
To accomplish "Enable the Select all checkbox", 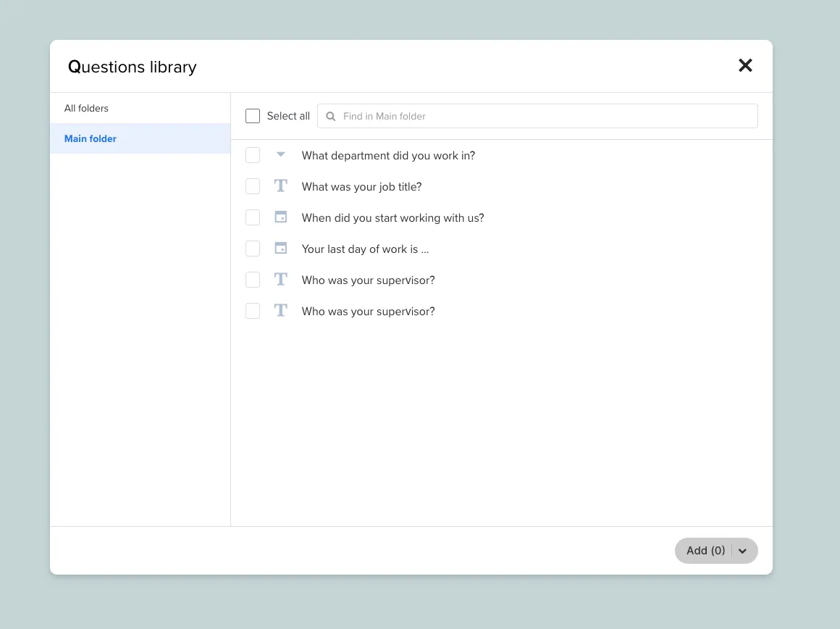I will click(x=253, y=116).
